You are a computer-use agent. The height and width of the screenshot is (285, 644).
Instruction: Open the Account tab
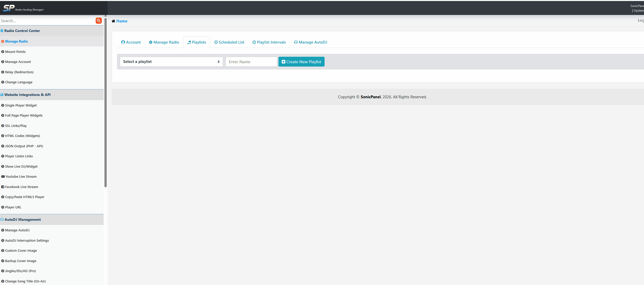(131, 42)
